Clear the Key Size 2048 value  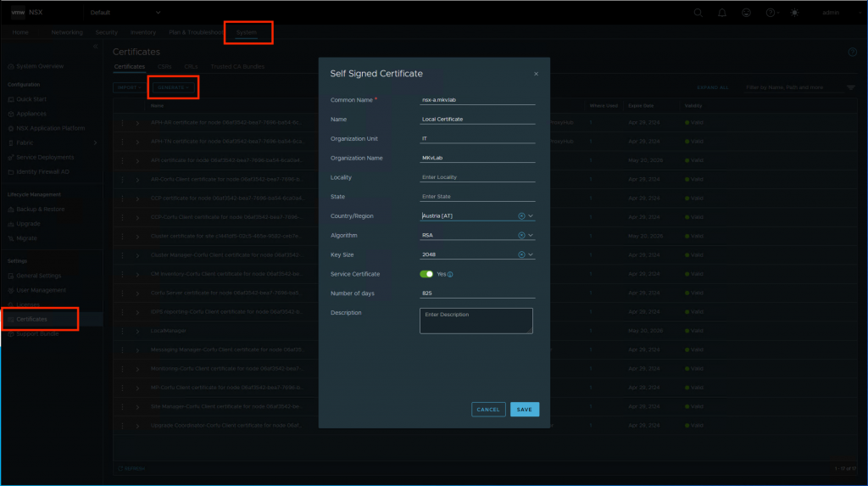coord(521,254)
